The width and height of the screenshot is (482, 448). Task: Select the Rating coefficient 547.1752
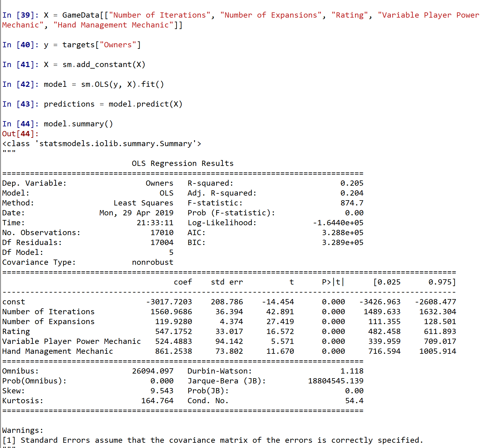coord(174,332)
